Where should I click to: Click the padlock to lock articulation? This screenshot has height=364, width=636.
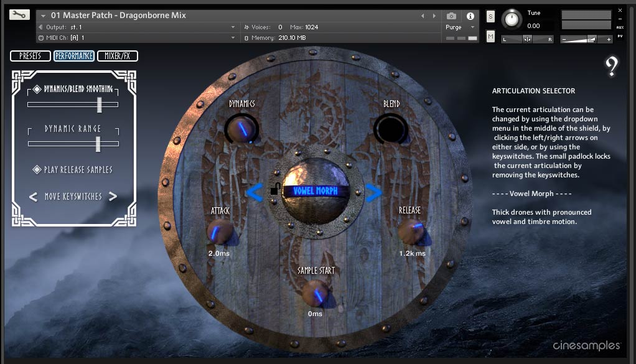[274, 190]
